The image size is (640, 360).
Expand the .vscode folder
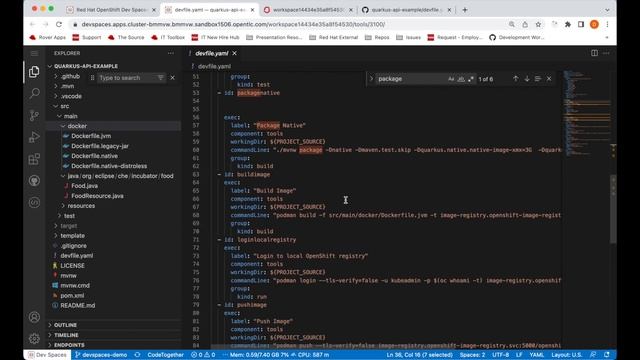click(x=71, y=96)
